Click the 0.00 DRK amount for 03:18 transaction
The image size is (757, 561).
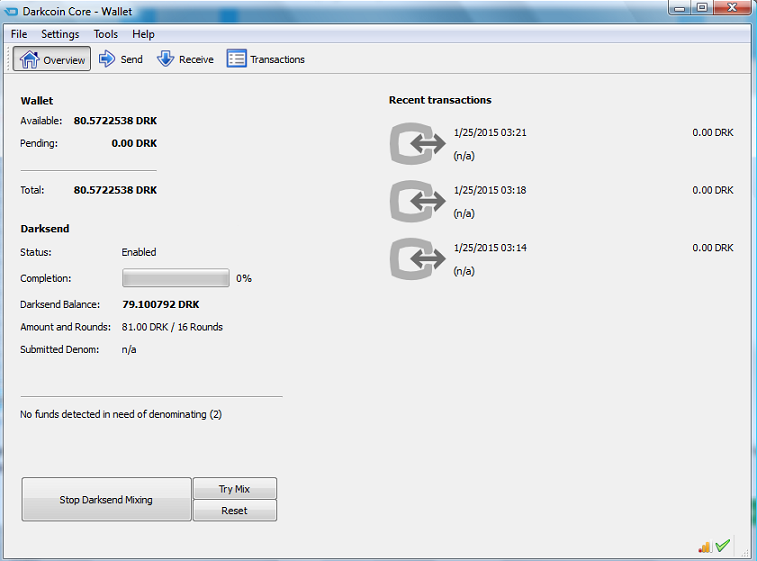click(x=713, y=190)
